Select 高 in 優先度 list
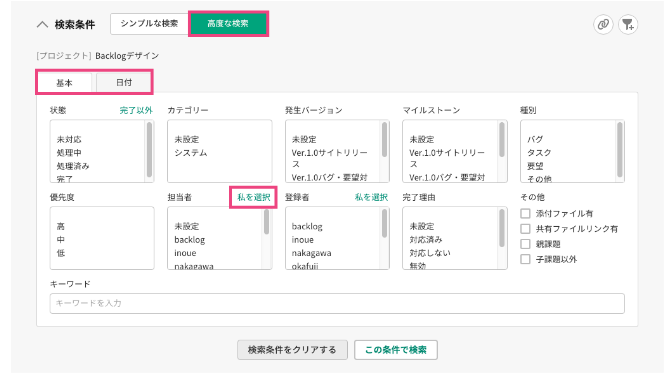The height and width of the screenshot is (373, 664). [61, 227]
